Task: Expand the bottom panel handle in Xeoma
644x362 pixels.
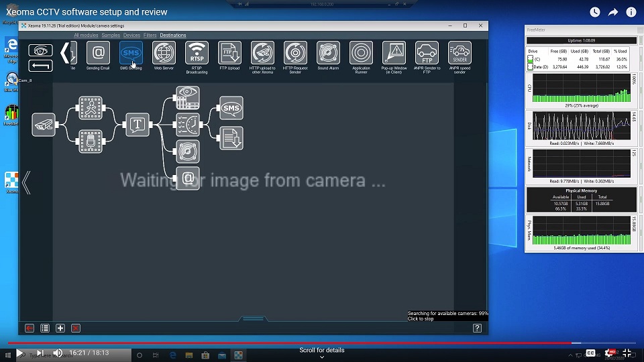Action: pyautogui.click(x=253, y=318)
